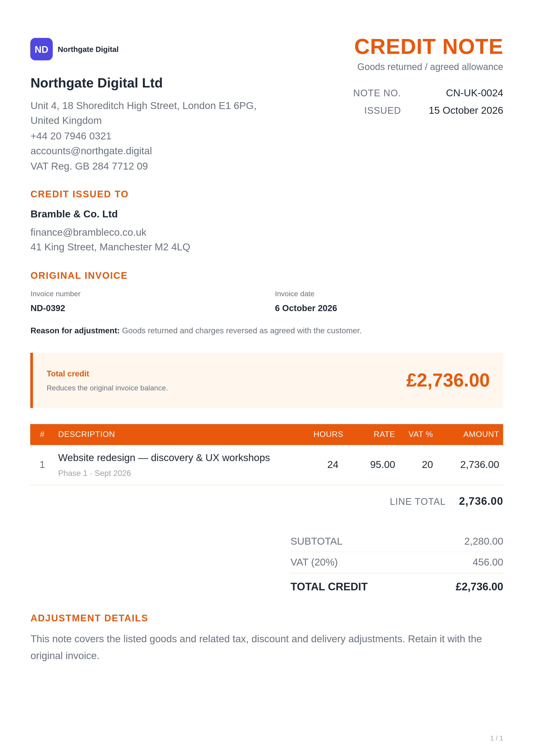Click the finance@brambleco.co.uk email
This screenshot has width=534, height=756.
tap(88, 232)
